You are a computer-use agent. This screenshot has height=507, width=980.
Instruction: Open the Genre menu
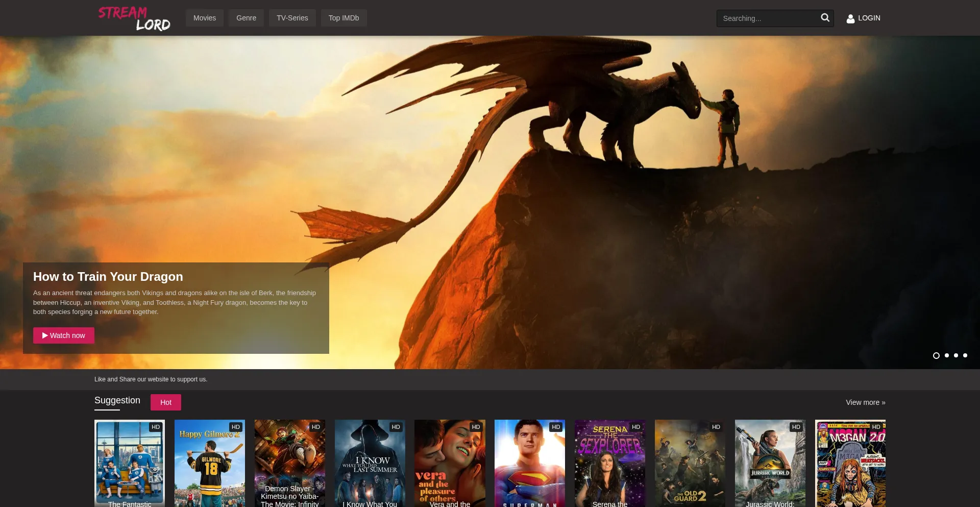[246, 18]
